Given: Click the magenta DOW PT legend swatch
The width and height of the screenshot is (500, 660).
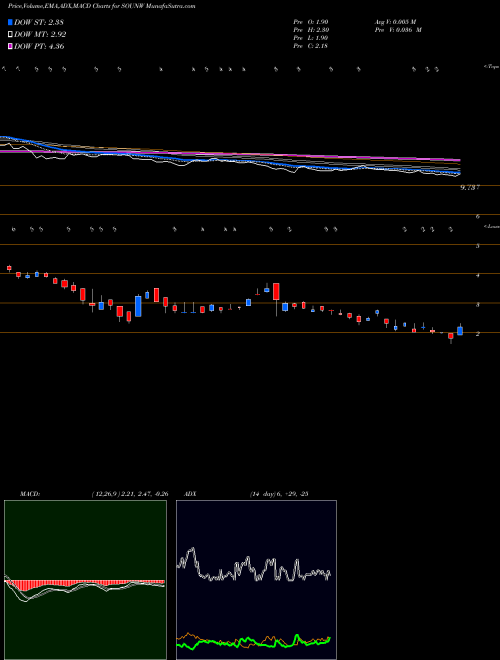Looking at the screenshot, I should (x=10, y=46).
